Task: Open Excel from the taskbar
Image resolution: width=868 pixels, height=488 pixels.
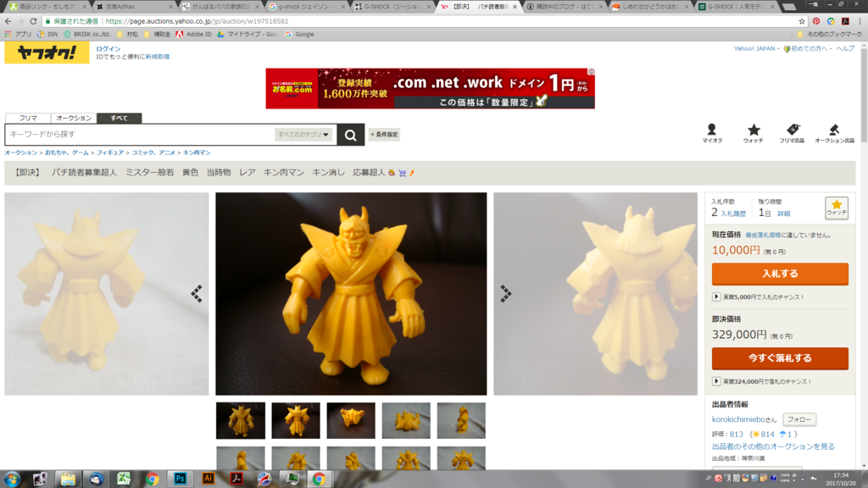Action: (x=124, y=479)
